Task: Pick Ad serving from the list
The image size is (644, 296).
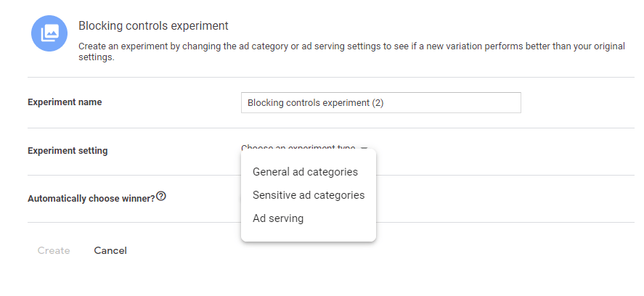Action: click(x=278, y=218)
